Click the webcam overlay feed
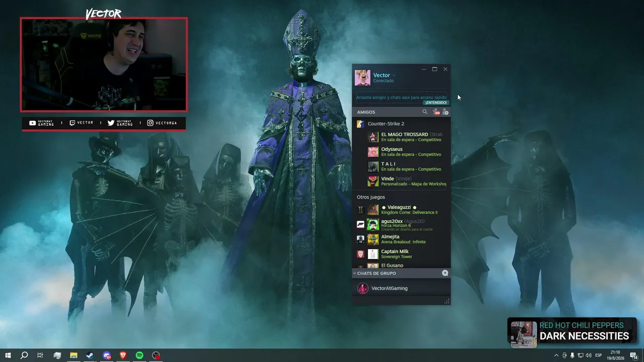 104,64
